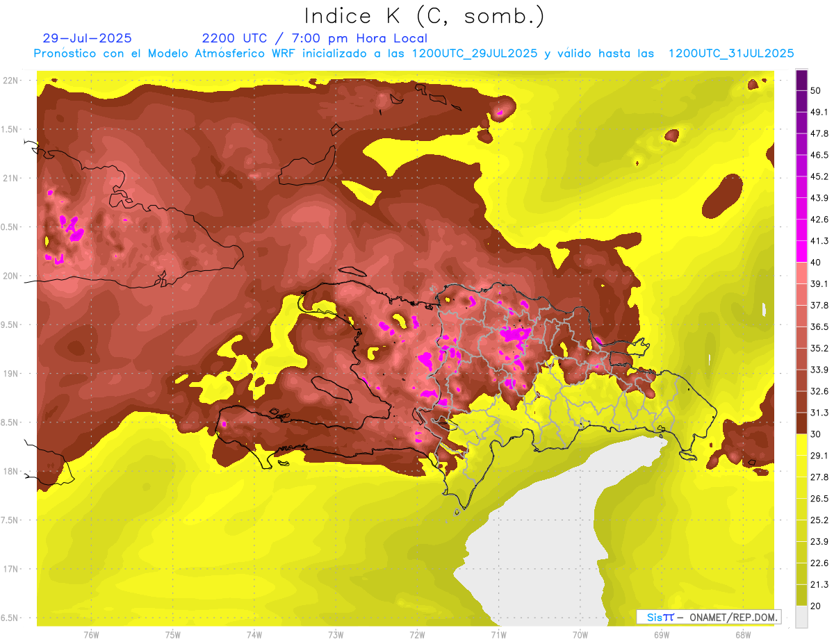Click the 71W longitude axis label
This screenshot has width=834, height=644.
pos(498,634)
